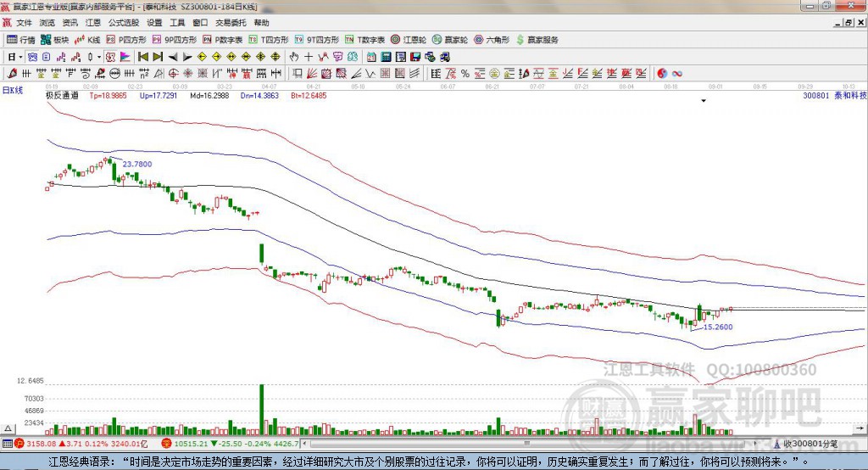Click the colored flag icon
The image size is (868, 470).
pos(125,57)
